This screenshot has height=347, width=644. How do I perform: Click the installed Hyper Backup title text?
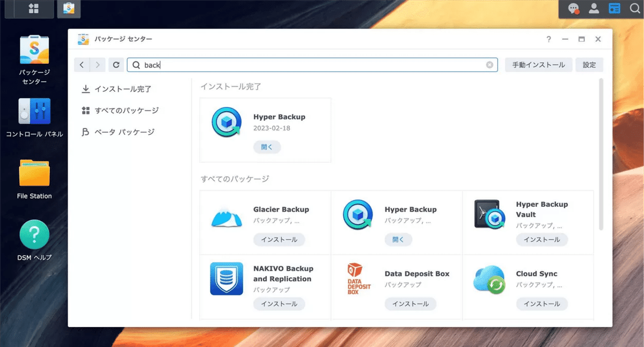tap(279, 117)
